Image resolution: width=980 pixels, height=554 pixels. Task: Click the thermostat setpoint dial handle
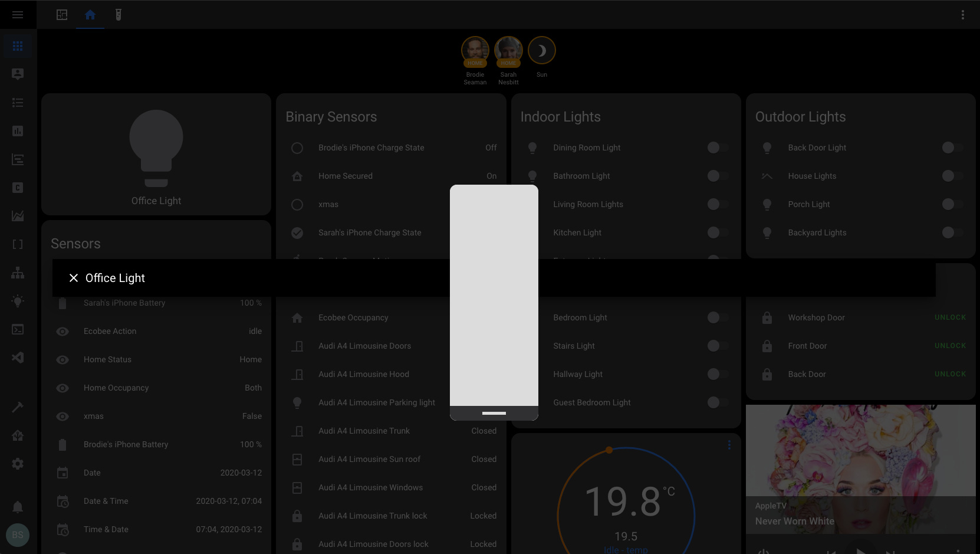pyautogui.click(x=609, y=450)
